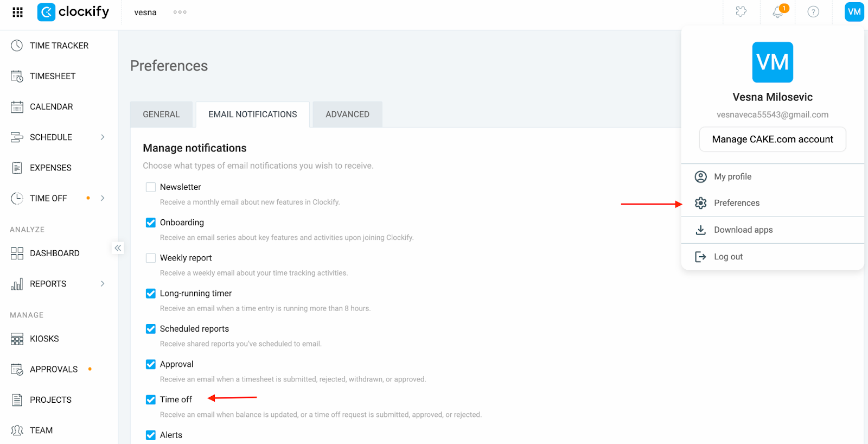Open My profile from the menu
This screenshot has width=868, height=444.
773,176
